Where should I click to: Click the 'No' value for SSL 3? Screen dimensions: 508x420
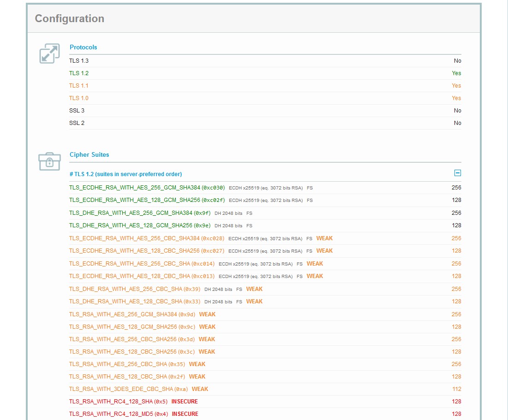point(457,111)
